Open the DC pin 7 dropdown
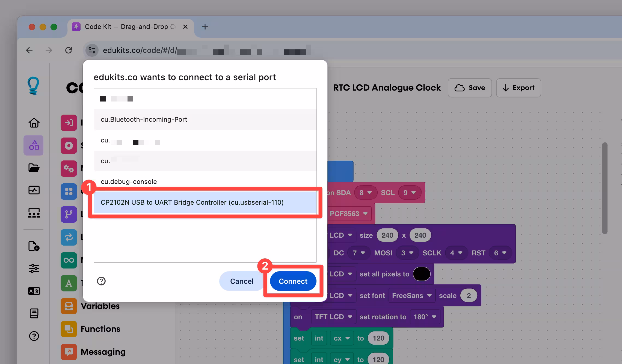622x364 pixels. coord(359,253)
